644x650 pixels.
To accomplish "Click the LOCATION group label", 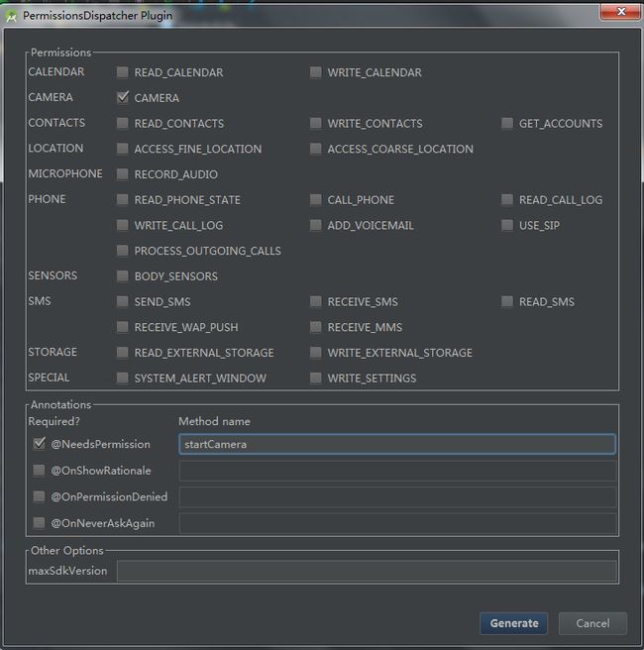I will tap(55, 148).
